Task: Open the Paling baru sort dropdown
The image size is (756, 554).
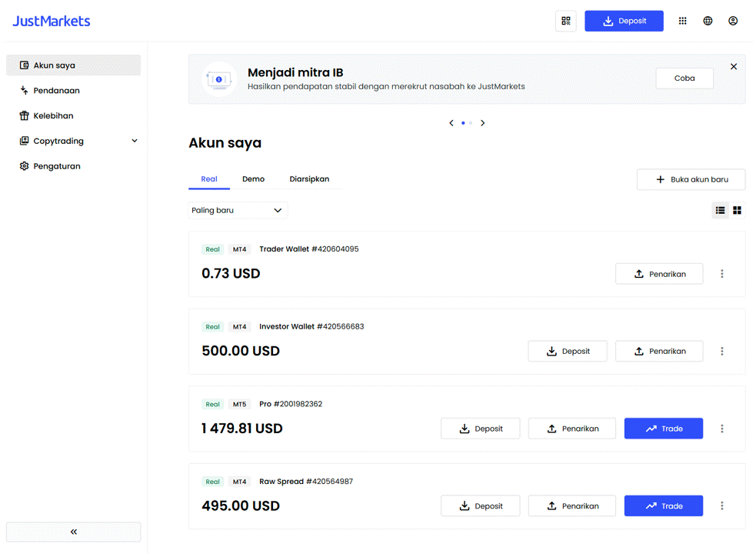Action: [238, 210]
